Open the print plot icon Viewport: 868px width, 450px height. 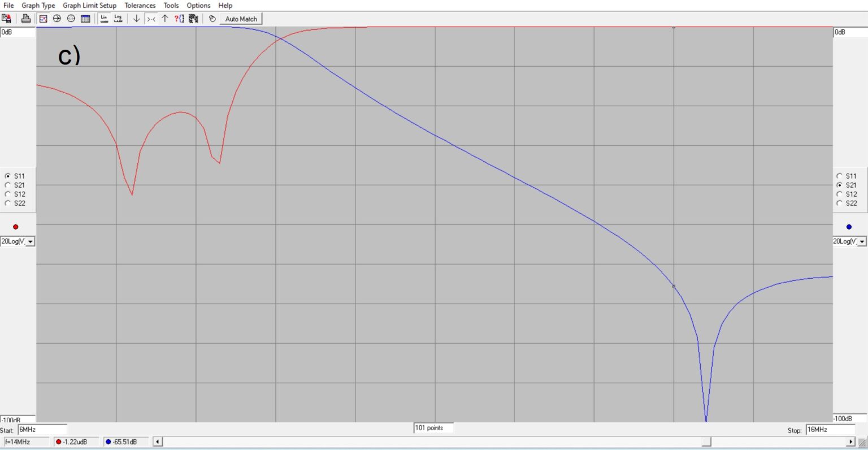pos(26,18)
